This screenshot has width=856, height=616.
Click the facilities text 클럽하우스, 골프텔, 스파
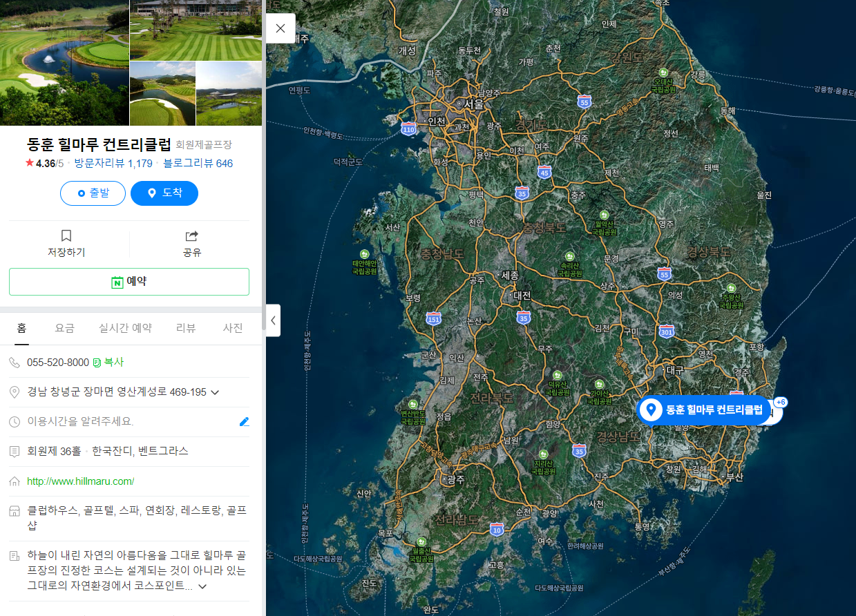137,518
